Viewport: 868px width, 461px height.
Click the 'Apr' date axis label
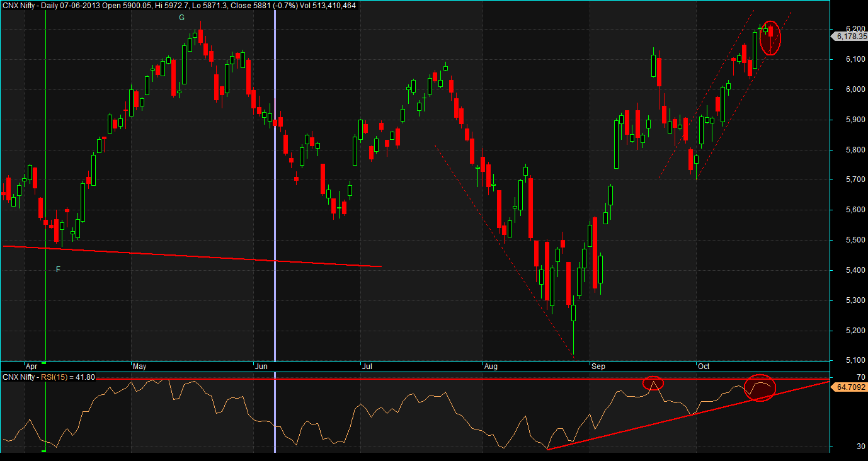click(31, 366)
